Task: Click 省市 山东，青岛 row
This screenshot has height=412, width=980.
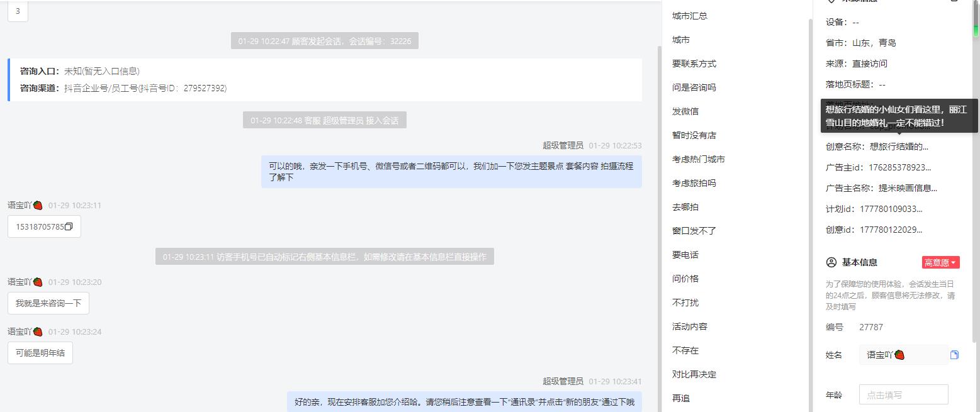Action: pyautogui.click(x=861, y=43)
